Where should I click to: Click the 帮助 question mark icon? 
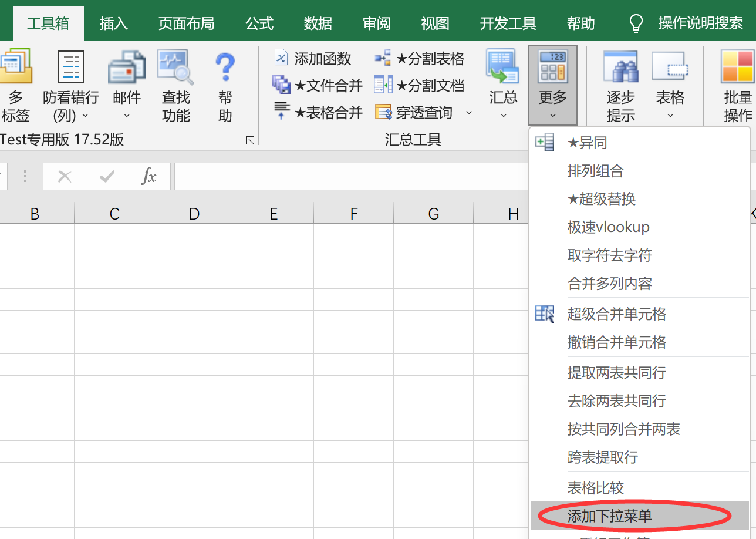point(225,68)
